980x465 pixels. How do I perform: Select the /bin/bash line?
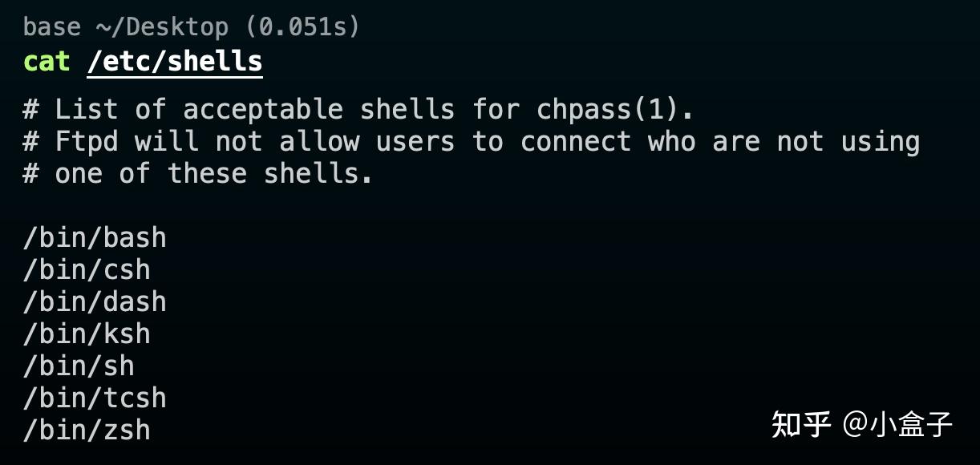click(95, 238)
